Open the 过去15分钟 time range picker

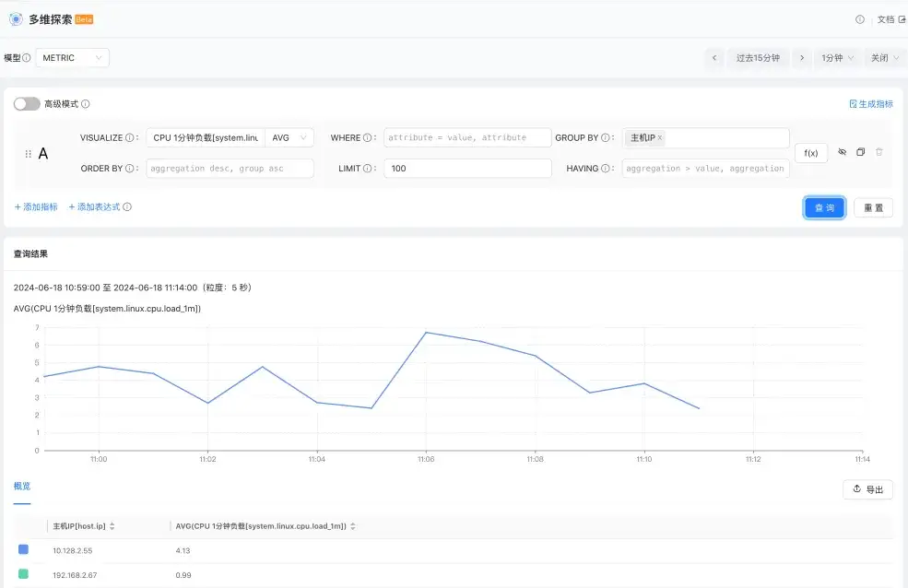pos(758,58)
